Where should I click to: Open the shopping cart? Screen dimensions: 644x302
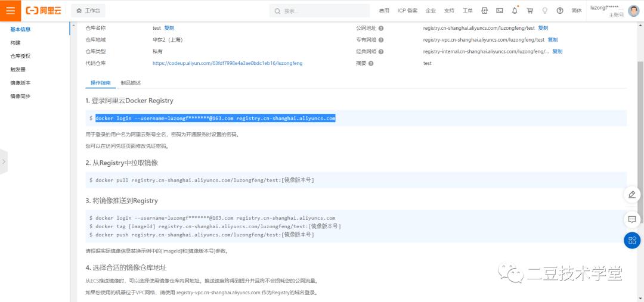[530, 11]
